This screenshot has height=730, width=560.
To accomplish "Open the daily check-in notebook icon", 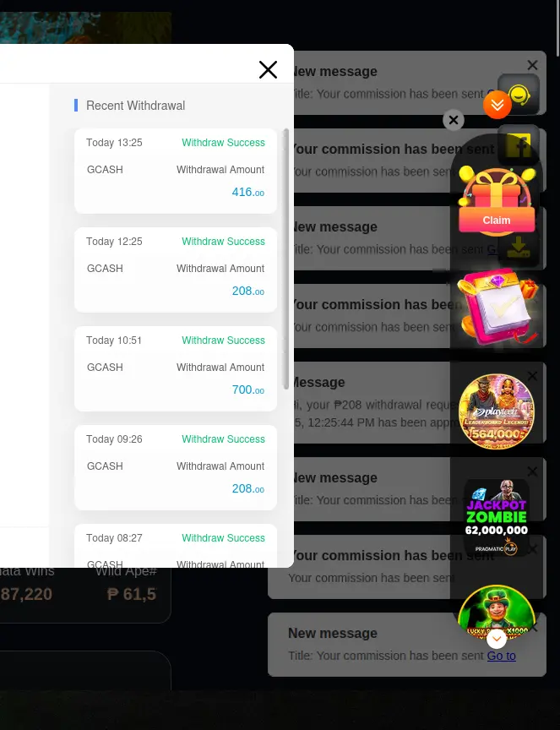I will 497,308.
